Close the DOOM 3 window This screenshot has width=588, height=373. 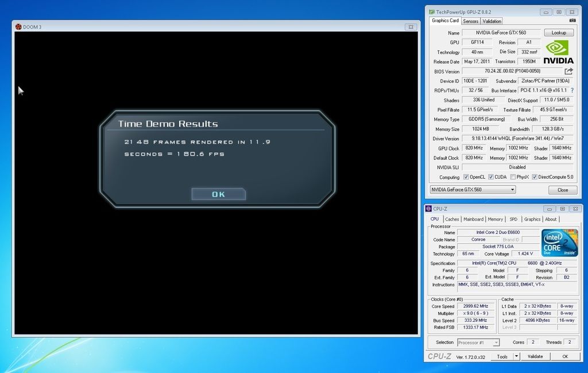[411, 27]
